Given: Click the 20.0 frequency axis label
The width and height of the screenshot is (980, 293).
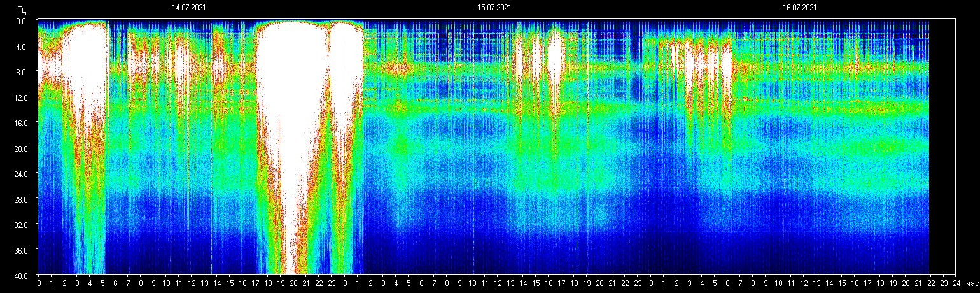Looking at the screenshot, I should [x=20, y=148].
